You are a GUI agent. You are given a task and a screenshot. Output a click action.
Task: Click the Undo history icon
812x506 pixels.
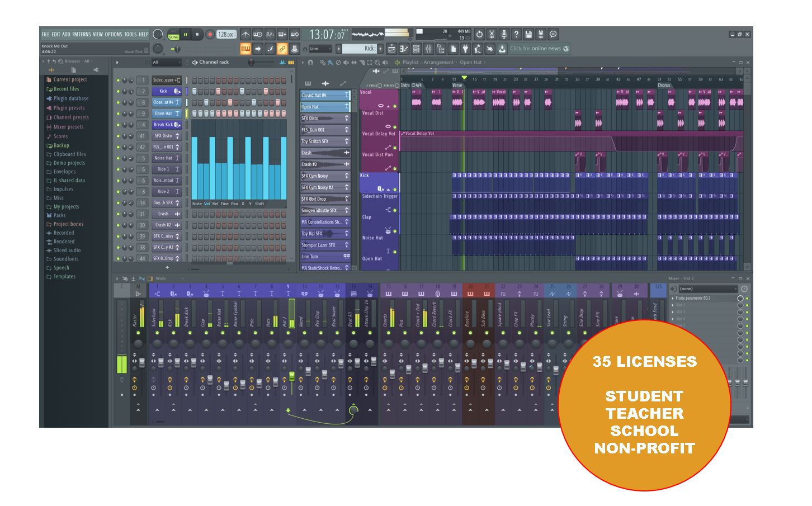click(x=479, y=35)
